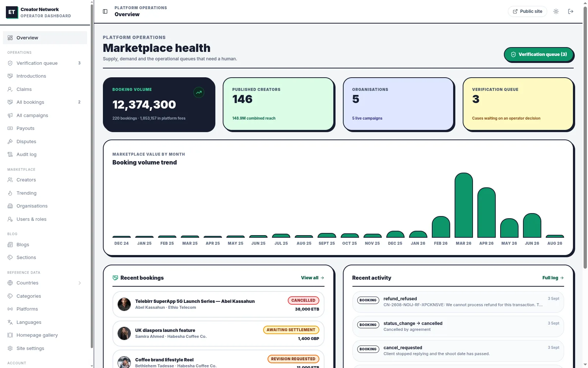The height and width of the screenshot is (368, 588).
Task: Click the Organisations building icon
Action: pyautogui.click(x=10, y=206)
